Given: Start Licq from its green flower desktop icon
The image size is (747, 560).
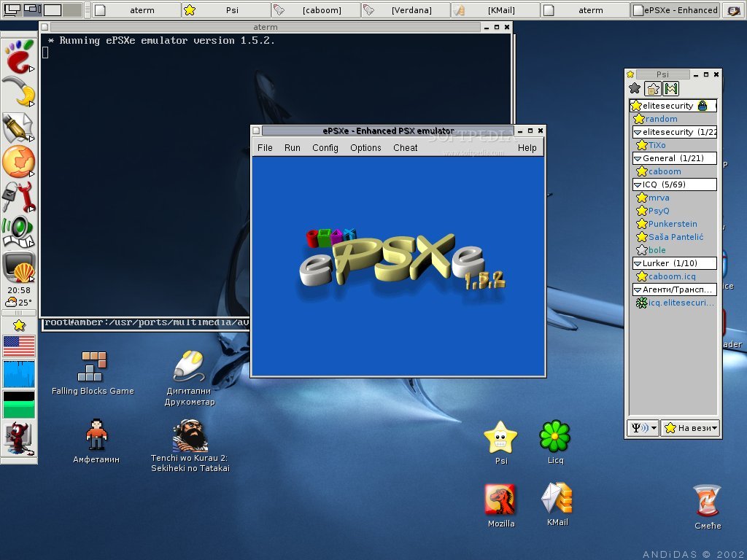Looking at the screenshot, I should click(x=554, y=437).
